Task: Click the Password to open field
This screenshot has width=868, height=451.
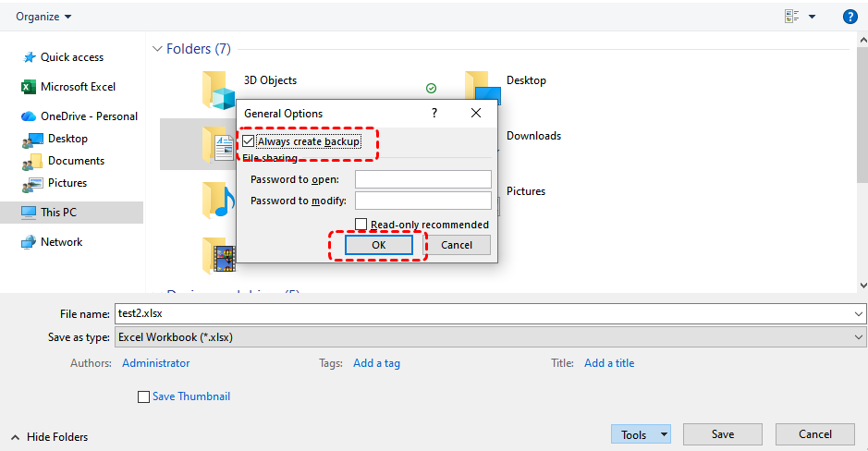Action: tap(422, 179)
